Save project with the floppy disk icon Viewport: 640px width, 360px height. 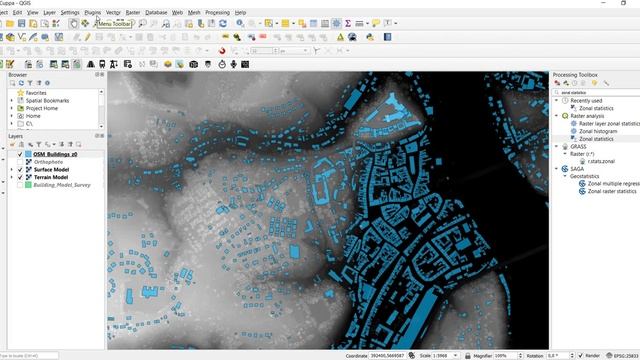[21, 24]
